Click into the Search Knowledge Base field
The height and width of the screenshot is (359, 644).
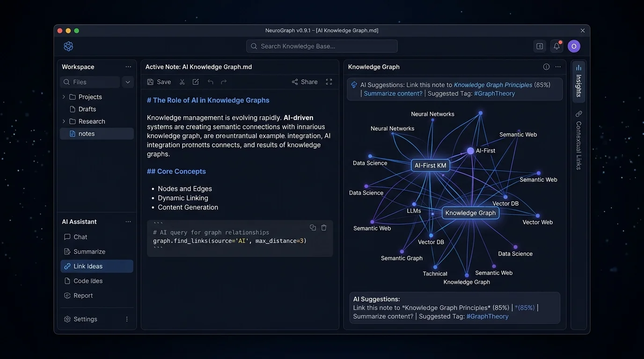pos(322,46)
